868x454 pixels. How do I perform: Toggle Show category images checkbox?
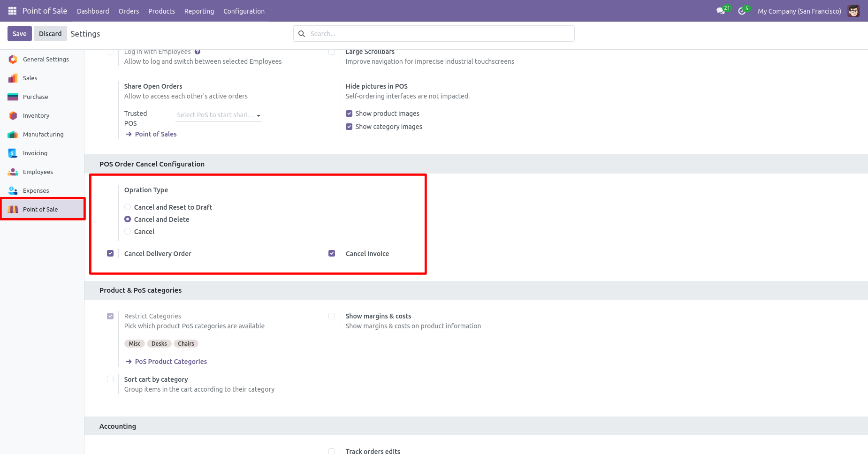click(349, 127)
